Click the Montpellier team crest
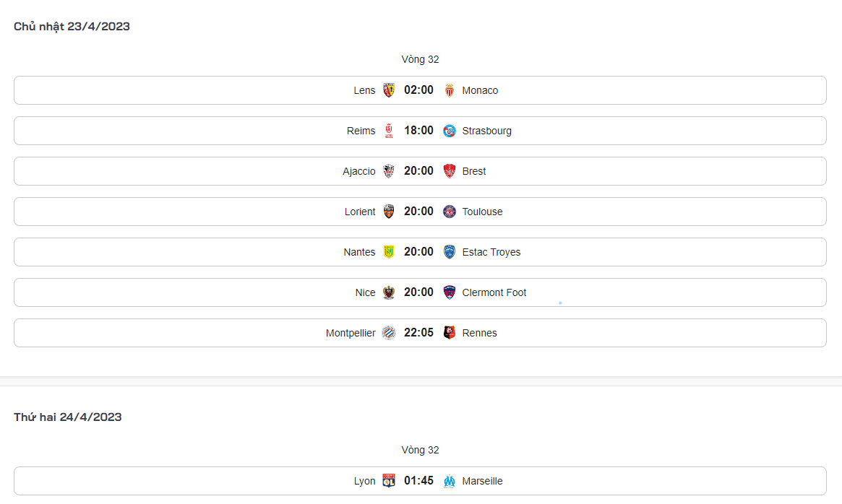Screen dimensions: 842x504 click(x=389, y=333)
